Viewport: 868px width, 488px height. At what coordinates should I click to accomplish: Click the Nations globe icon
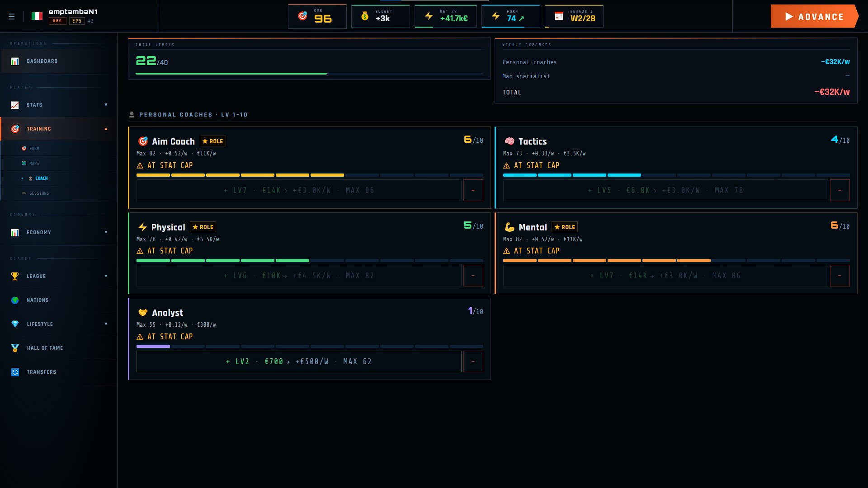[15, 300]
